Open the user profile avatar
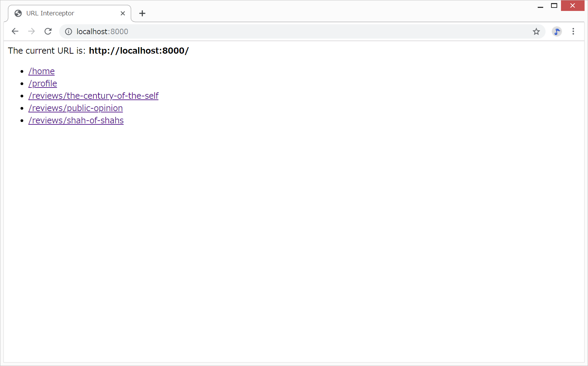 click(x=557, y=31)
